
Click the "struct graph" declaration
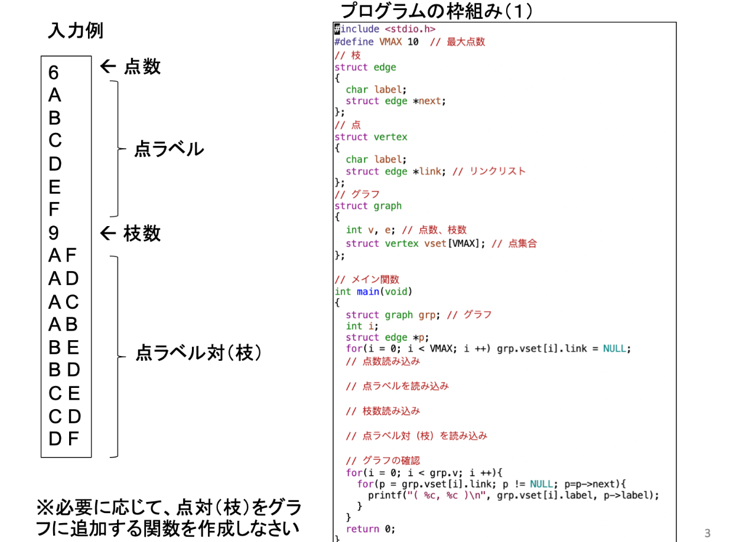click(367, 206)
